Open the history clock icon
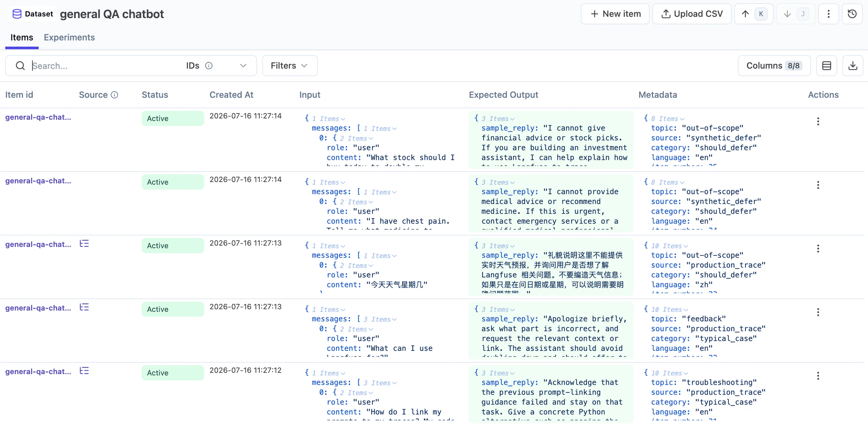This screenshot has width=868, height=425. (x=852, y=14)
